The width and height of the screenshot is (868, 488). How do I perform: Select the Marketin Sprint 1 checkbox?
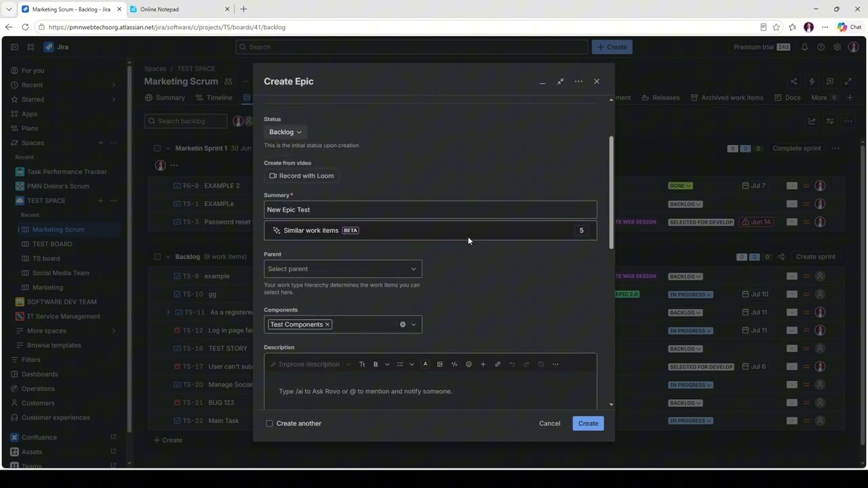[x=157, y=148]
